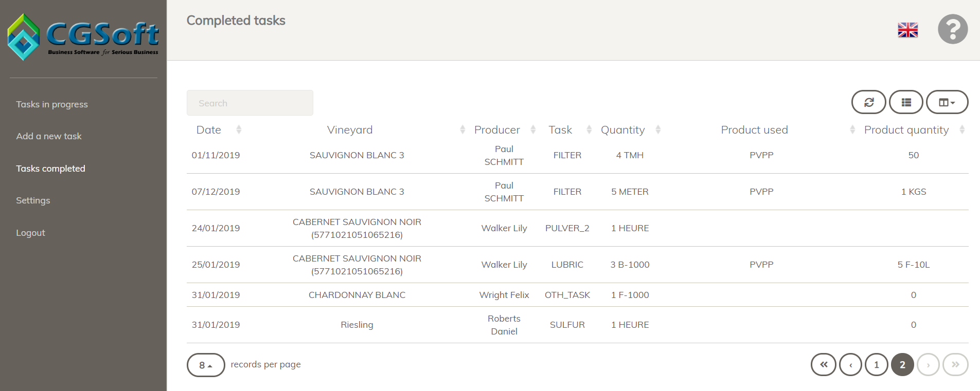Go to previous page of results

click(850, 365)
